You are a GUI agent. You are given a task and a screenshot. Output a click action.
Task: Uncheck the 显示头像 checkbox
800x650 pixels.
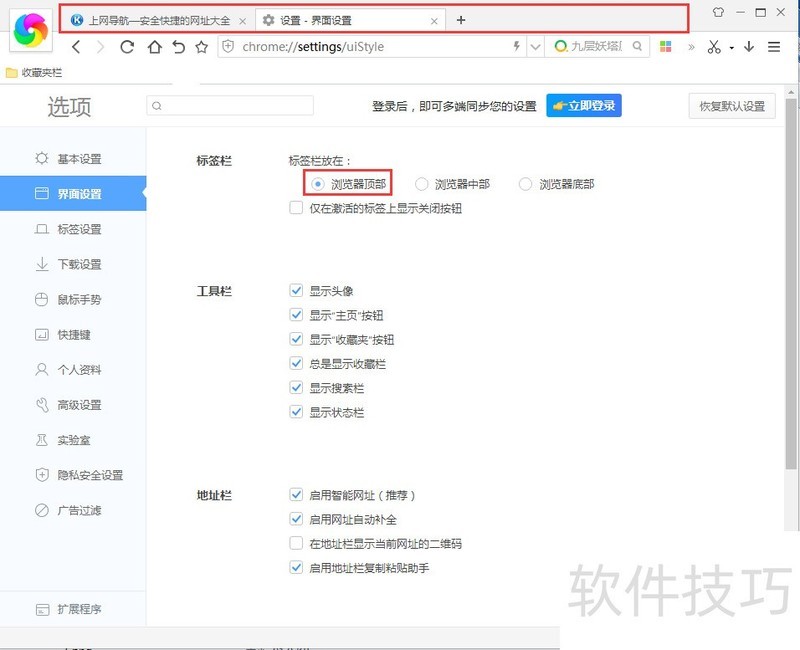tap(296, 291)
